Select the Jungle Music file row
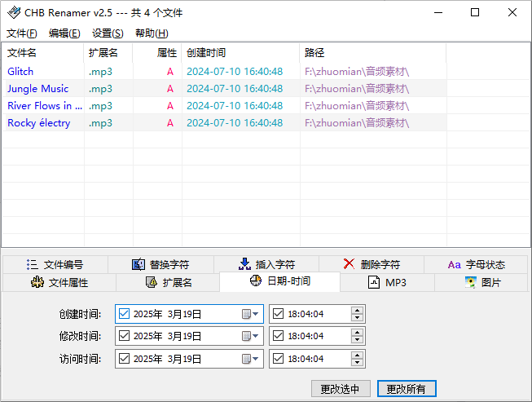Image resolution: width=532 pixels, height=402 pixels. (x=38, y=89)
